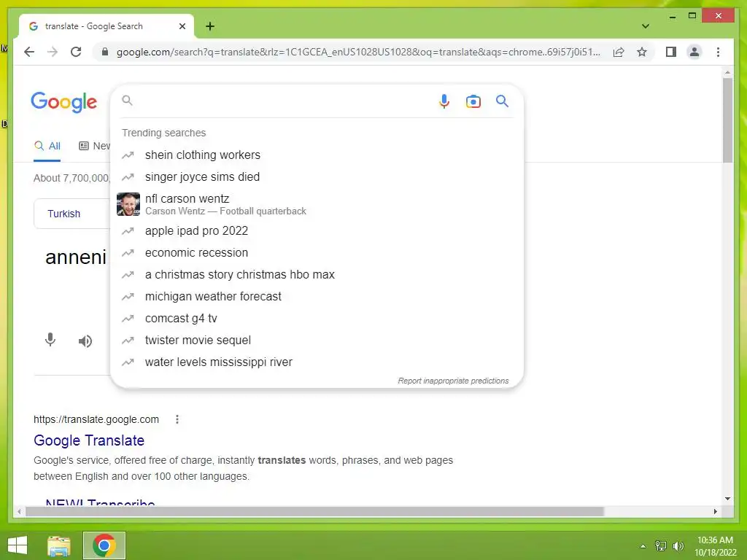Click the translate microphone input icon
This screenshot has height=560, width=747.
pos(50,340)
